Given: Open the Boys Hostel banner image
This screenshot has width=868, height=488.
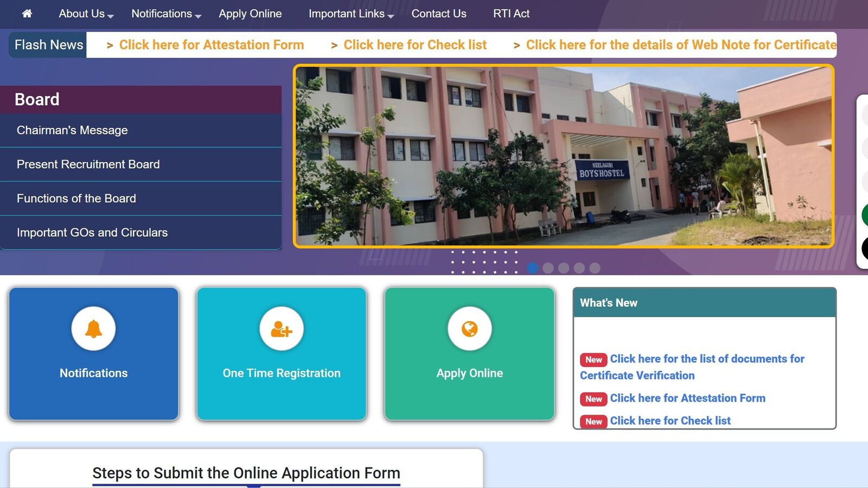Looking at the screenshot, I should 563,156.
